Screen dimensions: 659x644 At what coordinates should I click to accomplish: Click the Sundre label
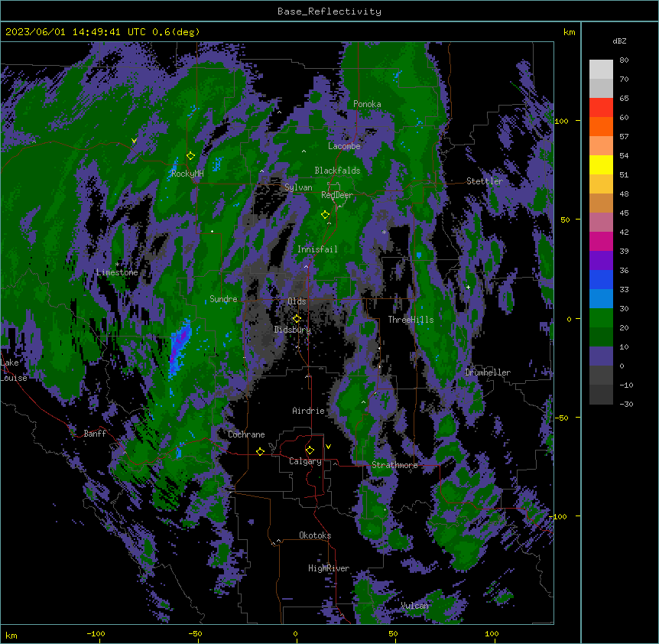[x=223, y=299]
